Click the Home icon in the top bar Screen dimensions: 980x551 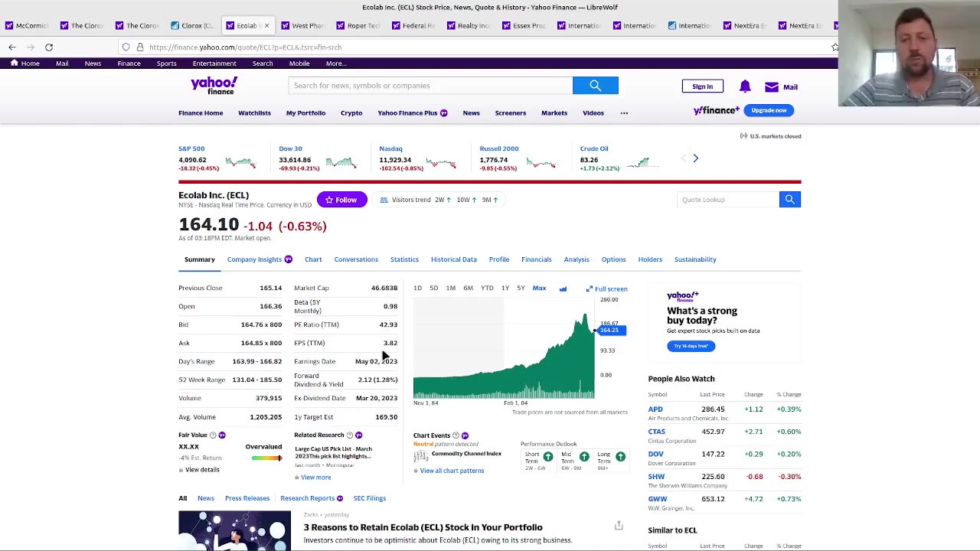pyautogui.click(x=14, y=63)
